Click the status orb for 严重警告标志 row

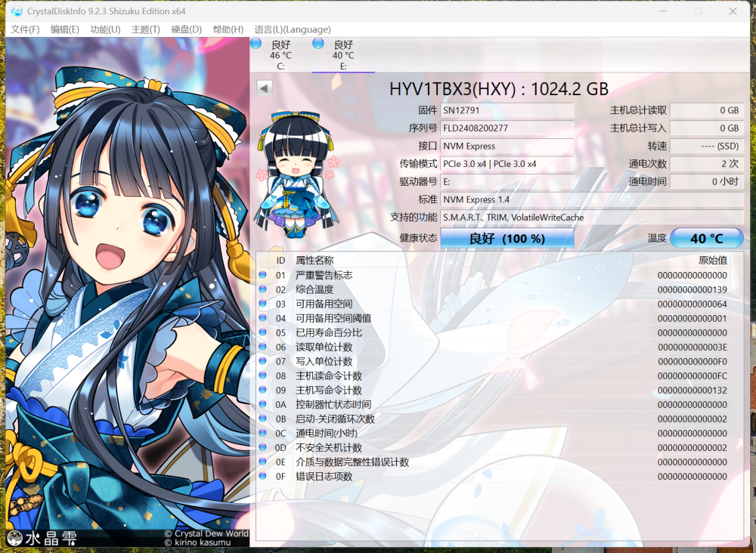tap(263, 275)
